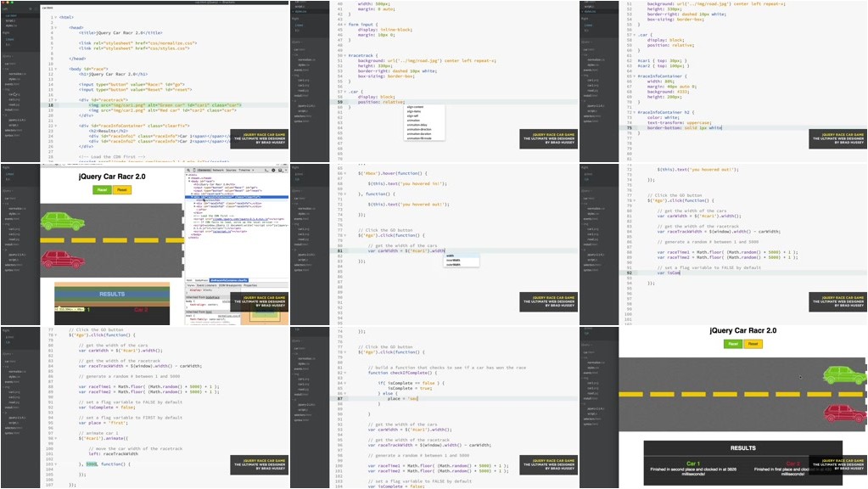Select the Styles sub-tab in DevTools

[191, 285]
